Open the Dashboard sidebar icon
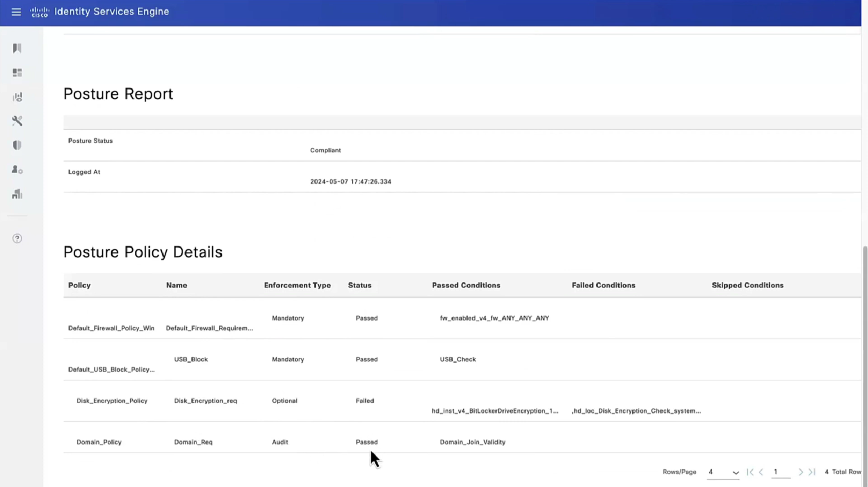The width and height of the screenshot is (868, 487). pyautogui.click(x=17, y=73)
